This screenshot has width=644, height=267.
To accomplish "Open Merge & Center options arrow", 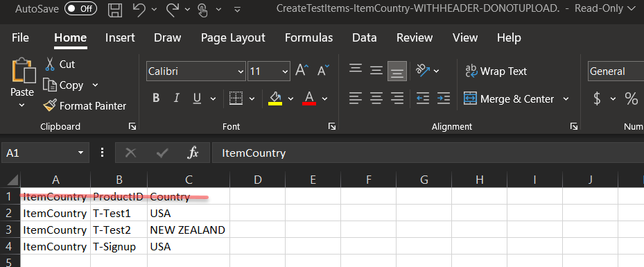I will [x=566, y=99].
